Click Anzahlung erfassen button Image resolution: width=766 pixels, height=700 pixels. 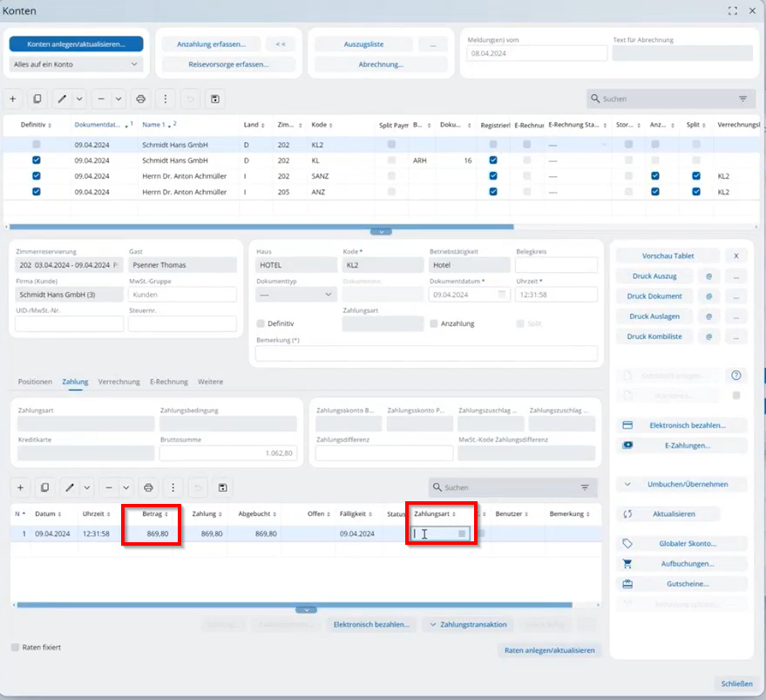[211, 44]
